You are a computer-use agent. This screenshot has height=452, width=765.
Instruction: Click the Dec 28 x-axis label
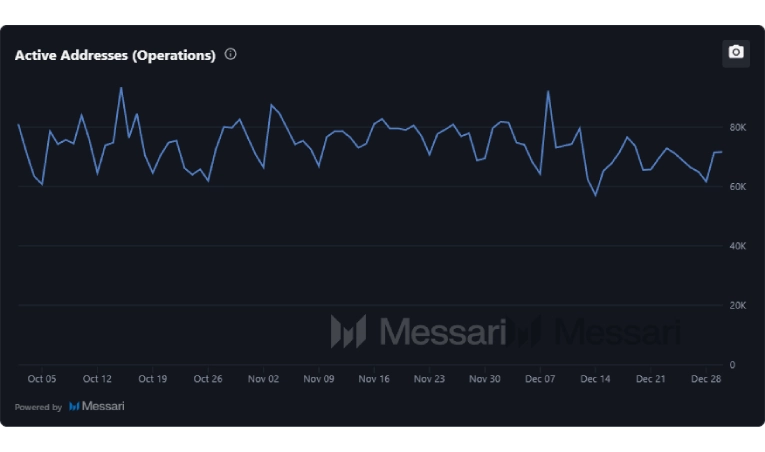pyautogui.click(x=706, y=379)
